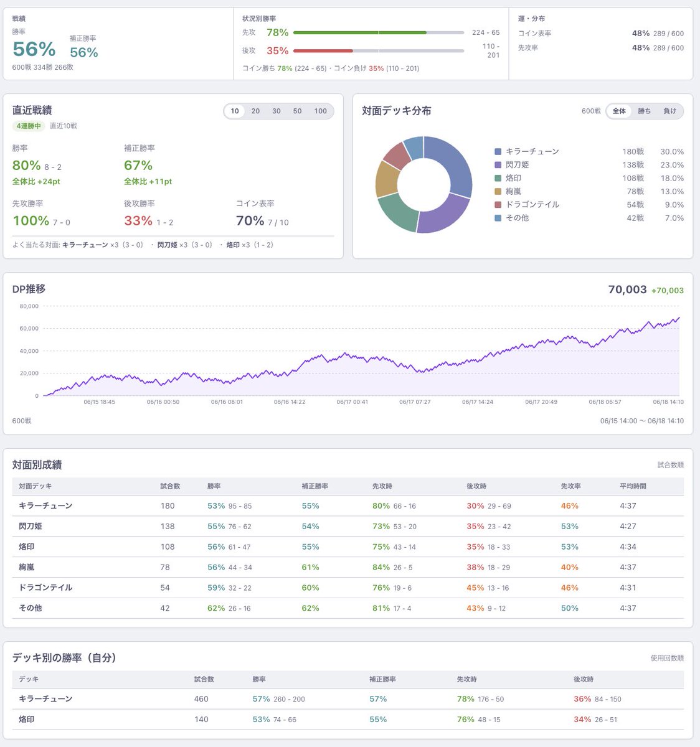This screenshot has height=747, width=700.
Task: Click the ドラゴンテイル legend color swatch
Action: 498,204
